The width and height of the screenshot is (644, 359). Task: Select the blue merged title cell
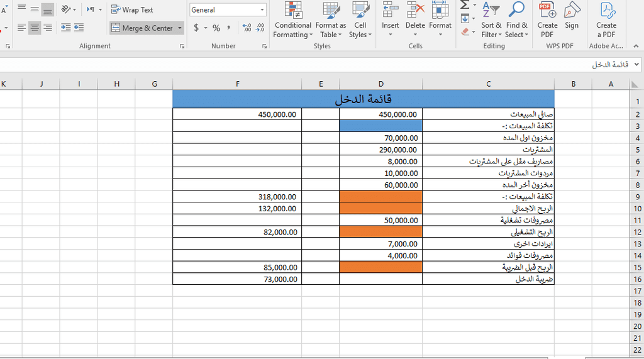[363, 99]
